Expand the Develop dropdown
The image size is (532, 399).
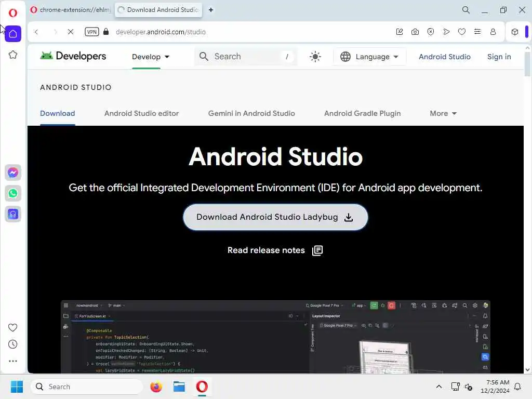click(x=151, y=57)
